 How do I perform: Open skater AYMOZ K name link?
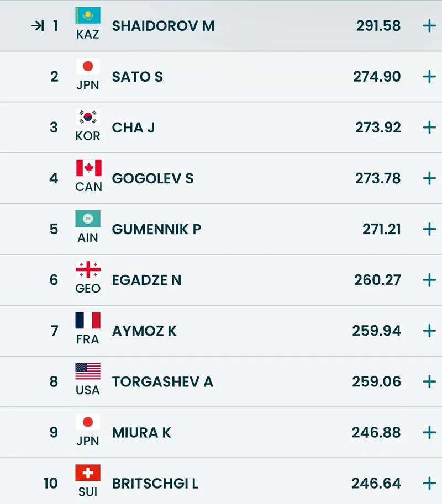pos(144,331)
